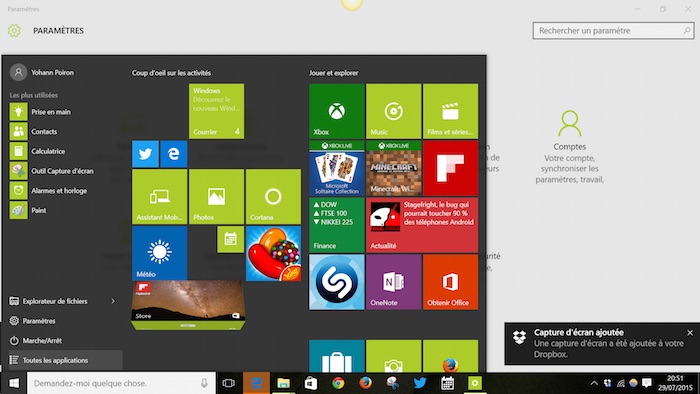The height and width of the screenshot is (394, 700).
Task: Open the Cortana tile
Action: click(x=273, y=196)
